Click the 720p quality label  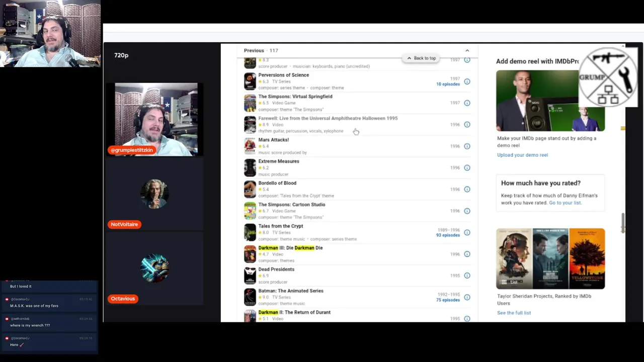click(121, 55)
